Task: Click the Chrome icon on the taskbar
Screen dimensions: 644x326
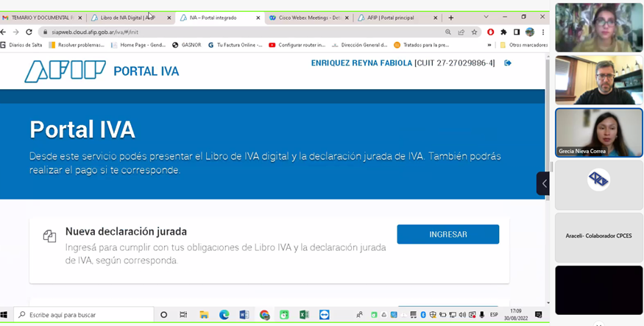Action: pos(264,315)
